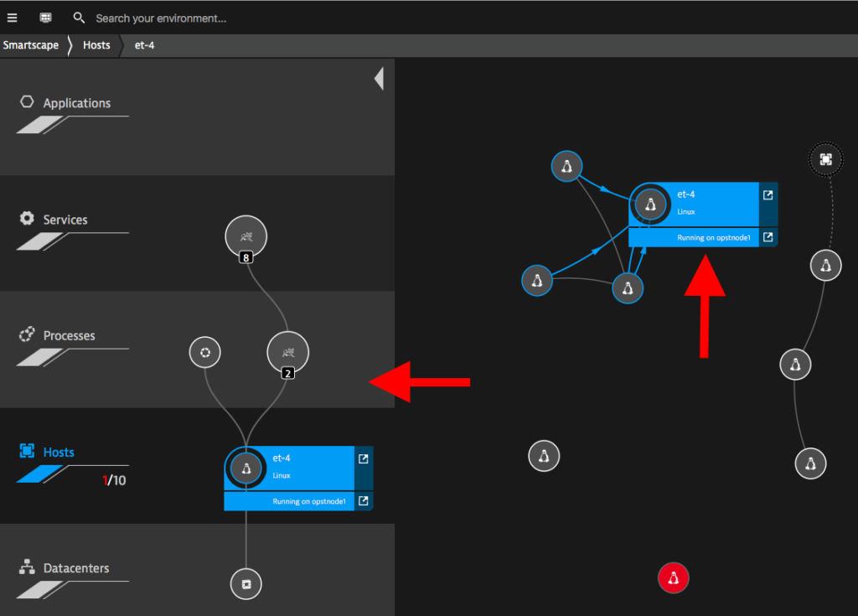Switch to the Datacenters layer
The width and height of the screenshot is (858, 616).
point(76,568)
